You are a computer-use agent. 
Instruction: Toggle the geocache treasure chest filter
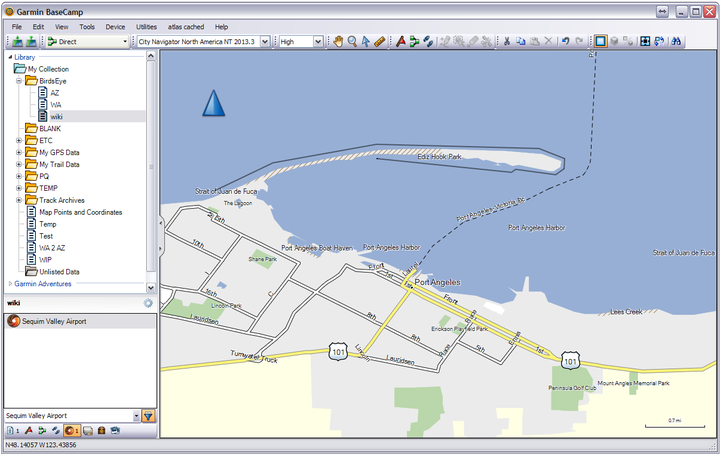[101, 431]
